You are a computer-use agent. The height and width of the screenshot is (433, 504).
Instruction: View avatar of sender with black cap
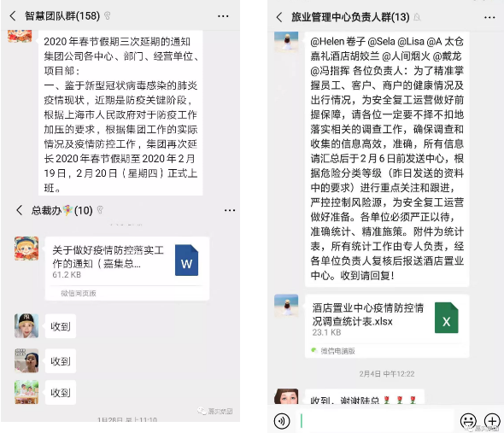(26, 326)
